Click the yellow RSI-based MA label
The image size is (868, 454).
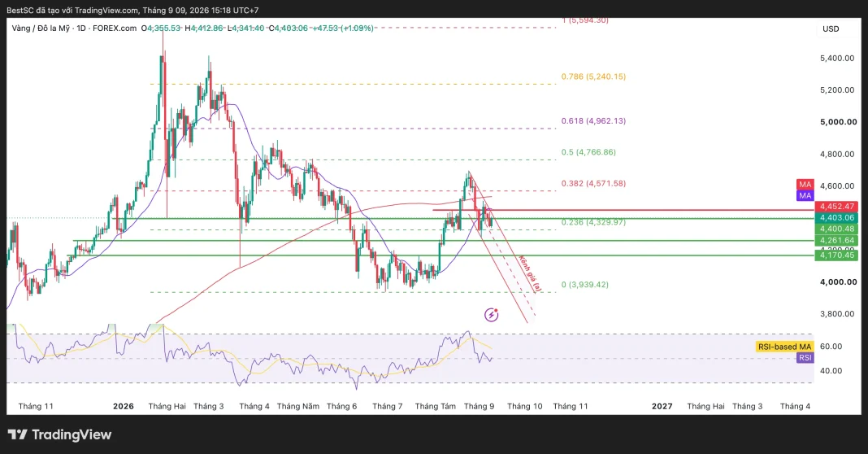784,347
